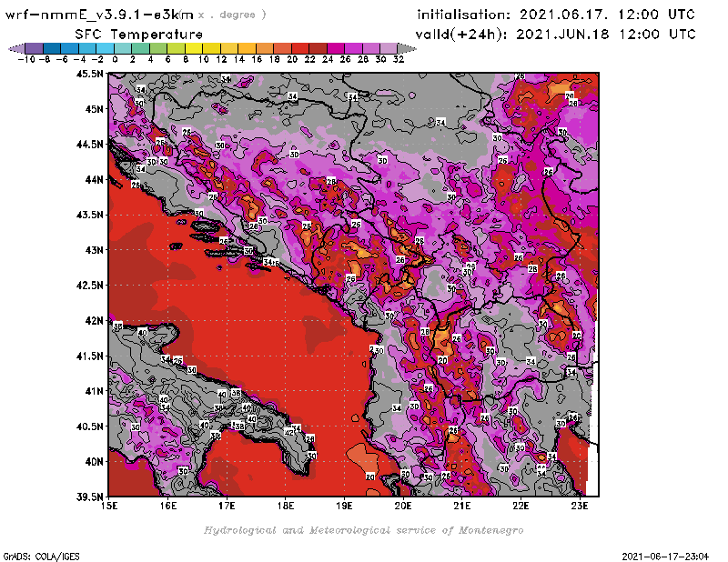Image resolution: width=728 pixels, height=562 pixels.
Task: Click the yellow legend swatch between 8 and 10
Action: click(194, 48)
